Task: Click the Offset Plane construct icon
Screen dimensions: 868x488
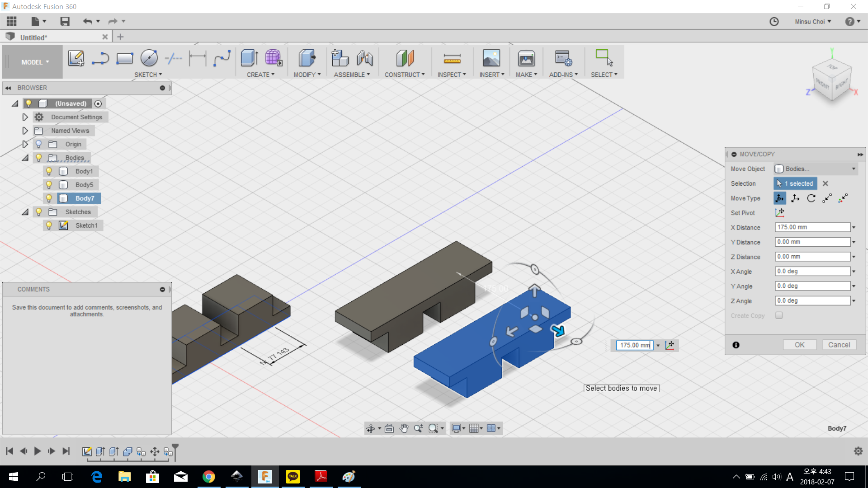Action: click(x=405, y=58)
